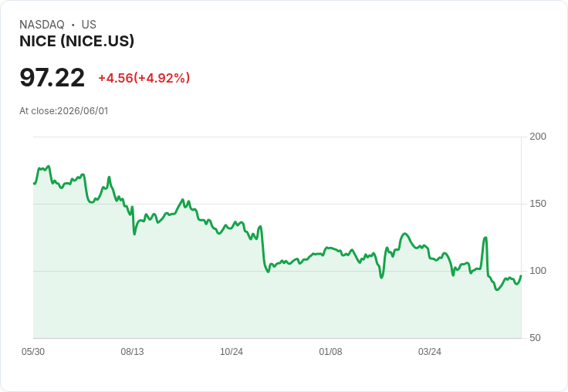
Task: Select the 10/24 x-axis date label
Action: click(232, 351)
